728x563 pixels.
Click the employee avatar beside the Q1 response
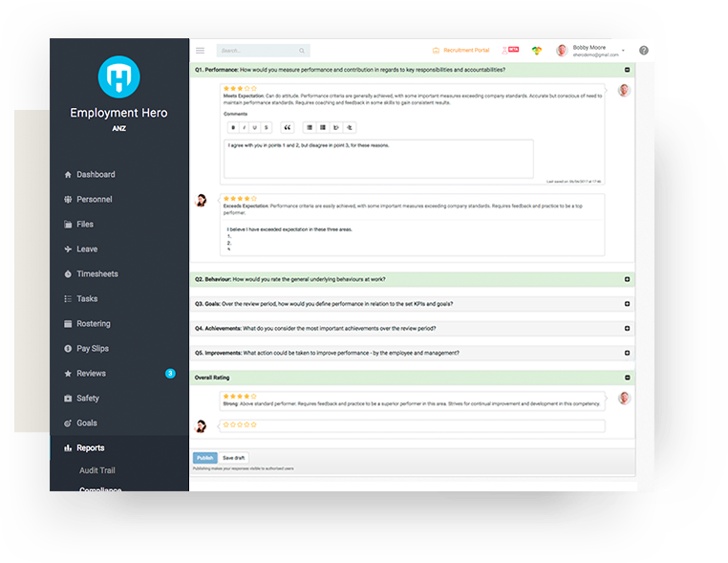(x=202, y=200)
